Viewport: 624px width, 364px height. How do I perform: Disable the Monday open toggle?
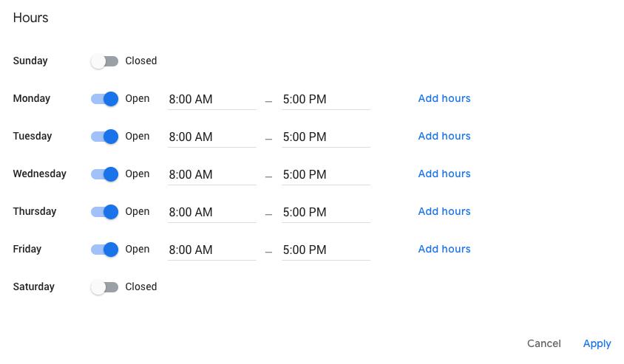coord(104,99)
